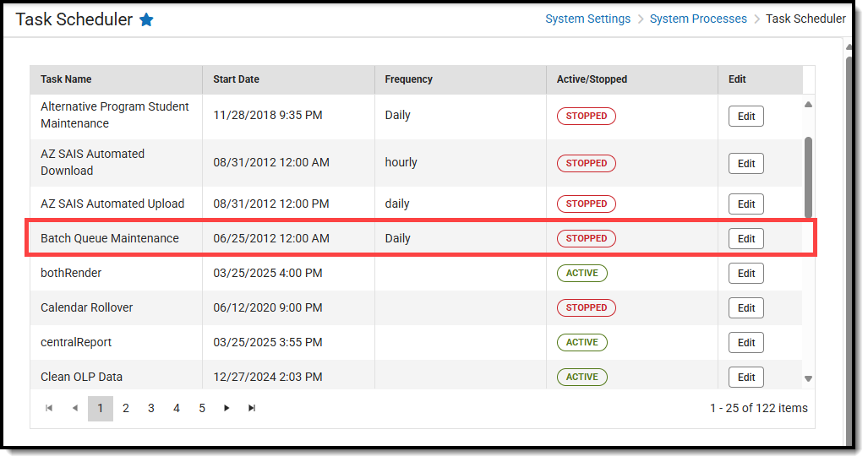Click the blue favorite star next to Task Scheduler
Screen dimensions: 868x462
[146, 20]
